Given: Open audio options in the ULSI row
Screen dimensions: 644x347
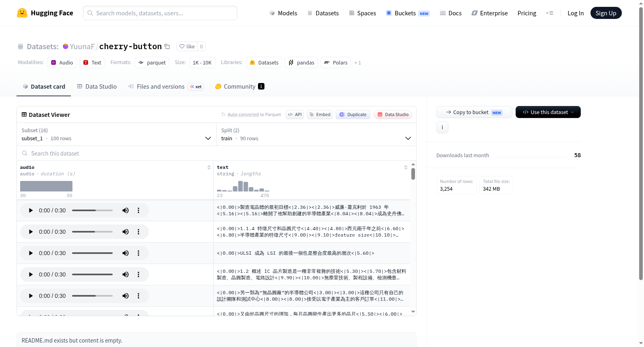Looking at the screenshot, I should click(138, 253).
